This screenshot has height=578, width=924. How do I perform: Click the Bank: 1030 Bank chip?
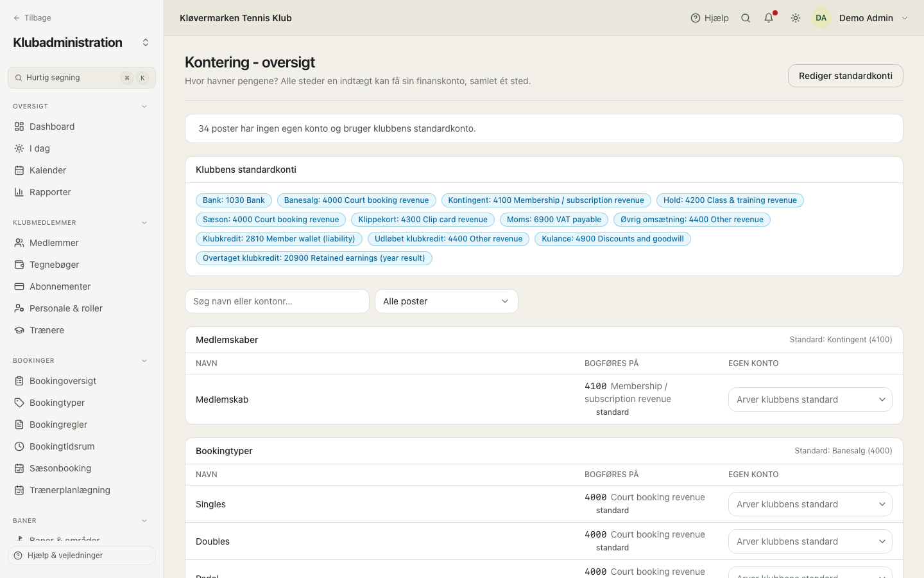coord(234,200)
